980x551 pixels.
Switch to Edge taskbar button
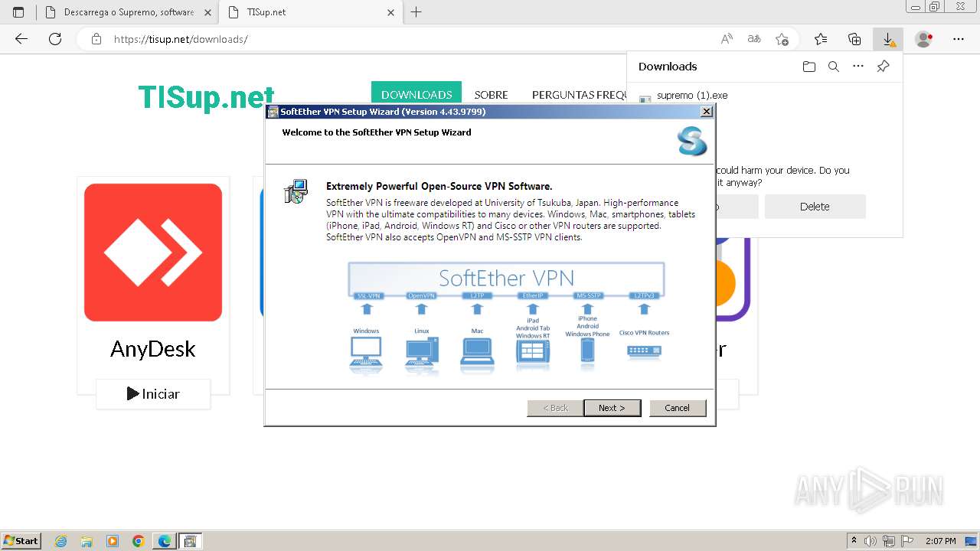[164, 541]
